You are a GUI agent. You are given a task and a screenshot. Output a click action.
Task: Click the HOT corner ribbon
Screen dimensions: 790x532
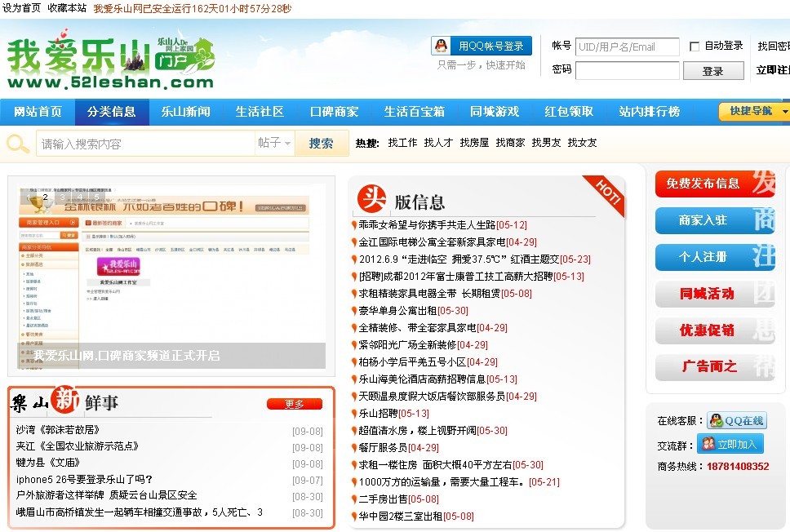pyautogui.click(x=605, y=194)
